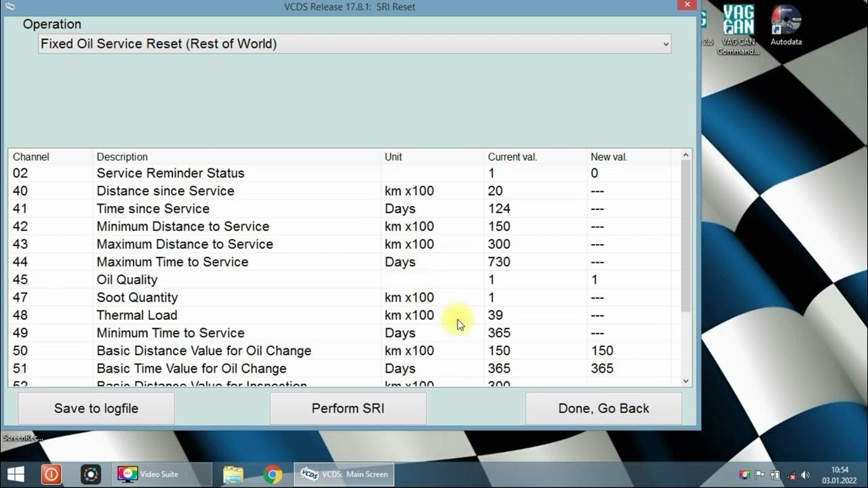Screen dimensions: 868x488
Task: Click current value 39 for Thermal Load
Action: point(495,315)
